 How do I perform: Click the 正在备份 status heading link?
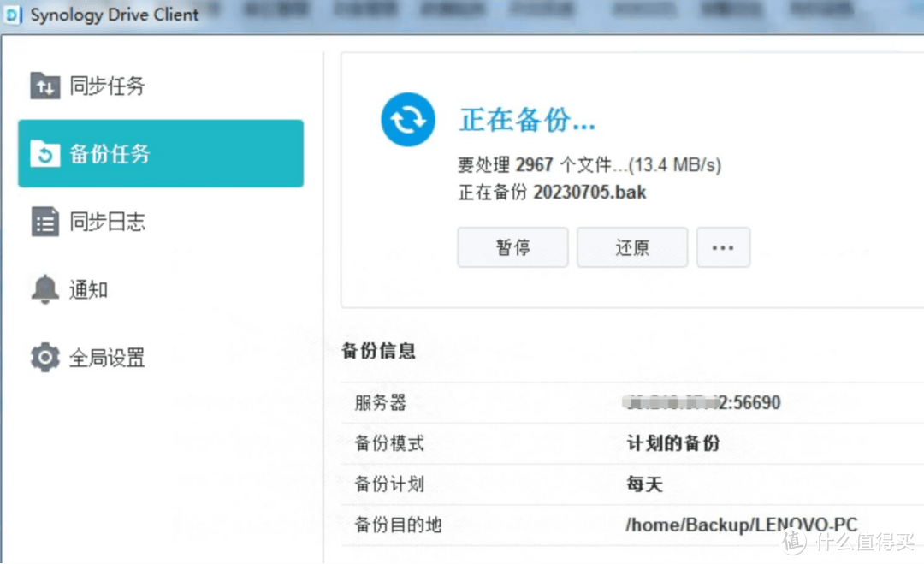(x=527, y=119)
